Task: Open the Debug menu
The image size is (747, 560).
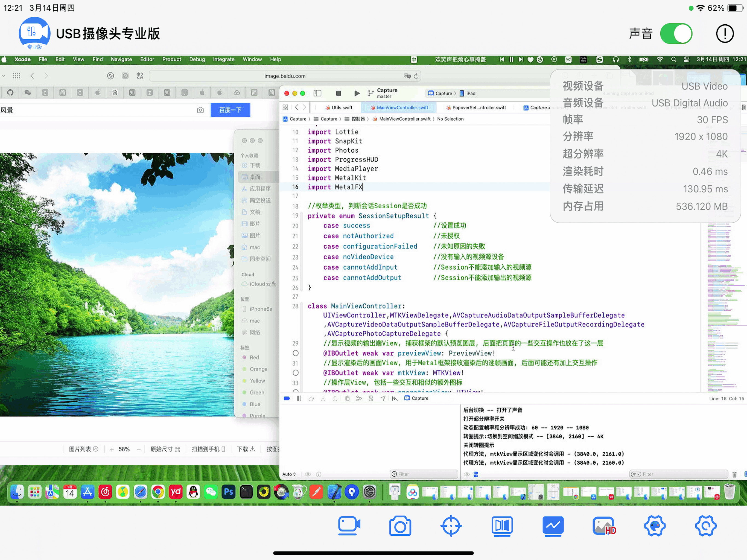Action: click(x=197, y=59)
